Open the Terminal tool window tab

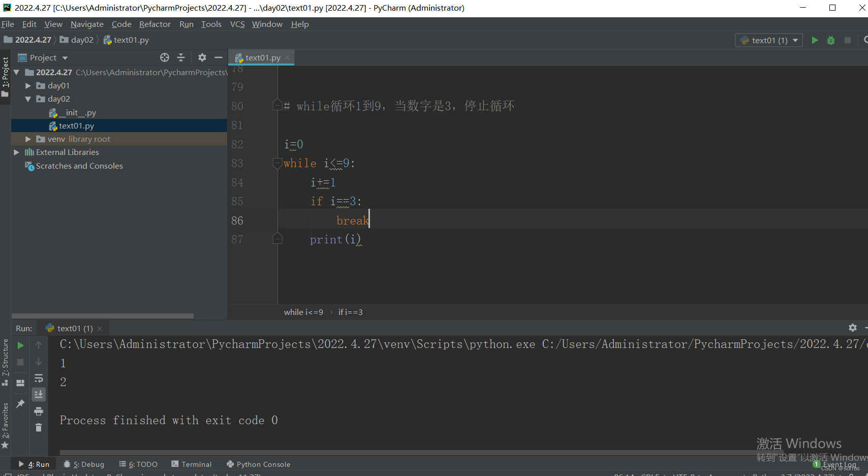(192, 464)
